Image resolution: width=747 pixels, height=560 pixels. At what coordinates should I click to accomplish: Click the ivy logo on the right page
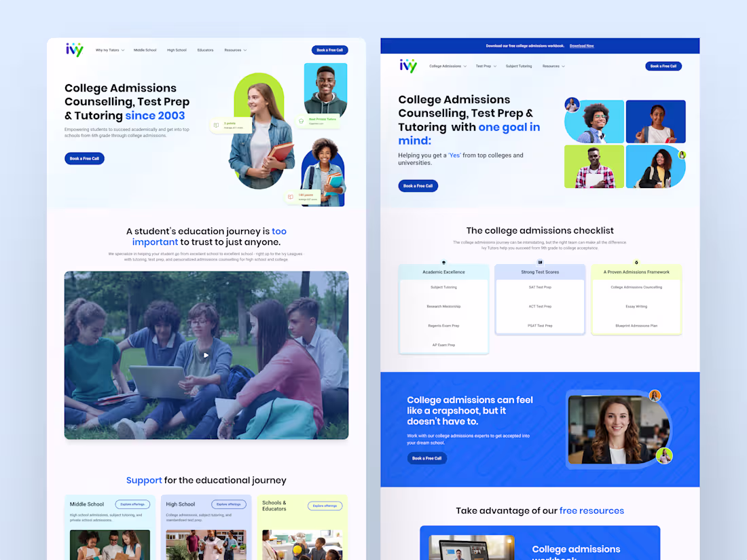click(408, 66)
